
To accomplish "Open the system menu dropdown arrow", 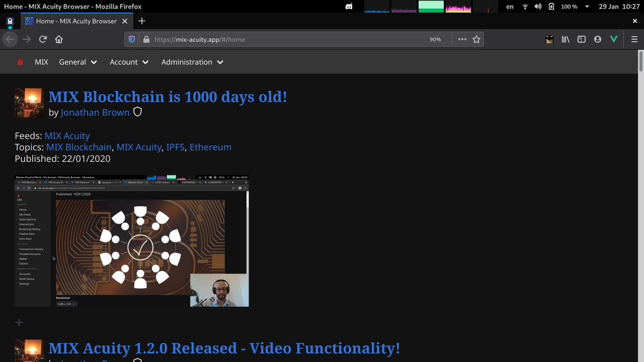I will 587,6.
